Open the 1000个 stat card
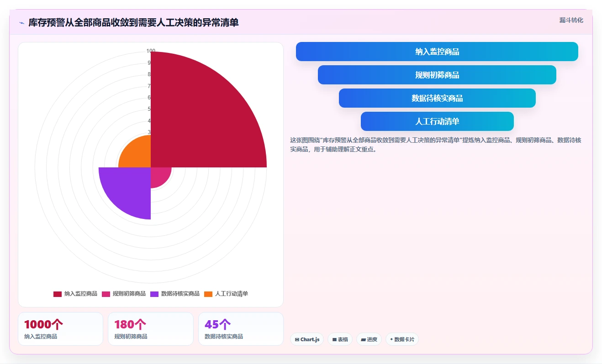Screen dimensions: 602x364 [x=60, y=329]
